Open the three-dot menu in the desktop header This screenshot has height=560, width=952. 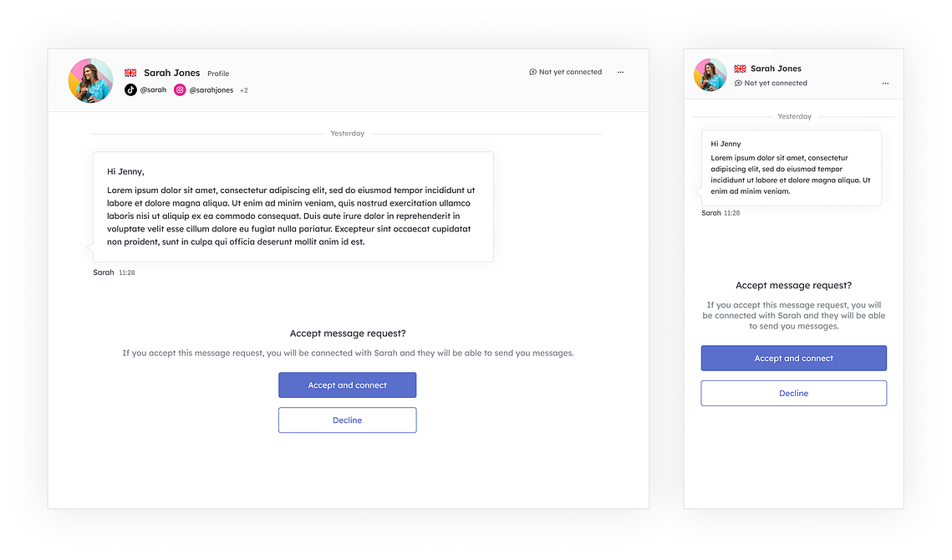point(620,72)
